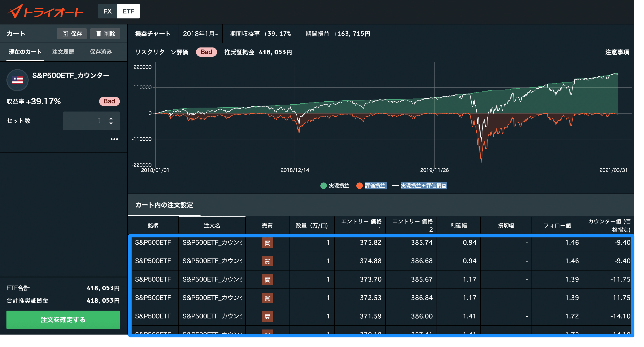This screenshot has height=347, width=644.
Task: Open the three-dot menu in the cart item
Action: click(114, 139)
